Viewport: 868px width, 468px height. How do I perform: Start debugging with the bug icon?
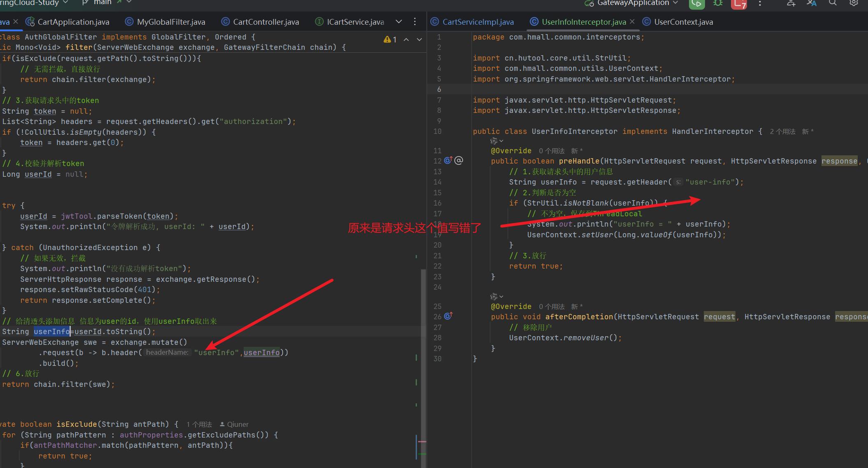tap(718, 3)
